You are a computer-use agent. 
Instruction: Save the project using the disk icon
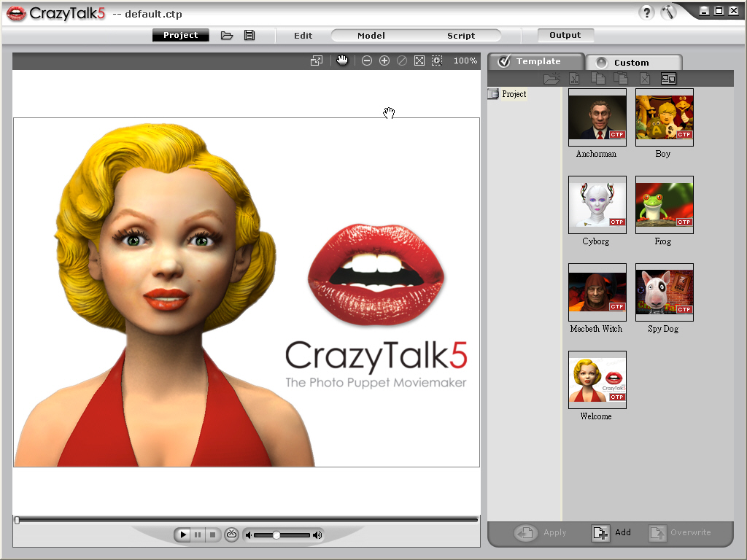249,34
